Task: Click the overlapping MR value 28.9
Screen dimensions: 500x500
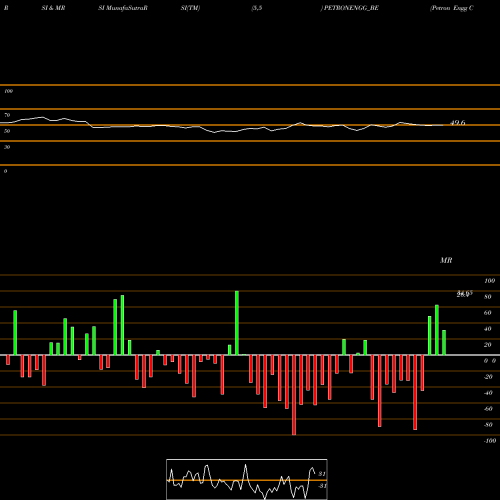Action: [x=463, y=295]
